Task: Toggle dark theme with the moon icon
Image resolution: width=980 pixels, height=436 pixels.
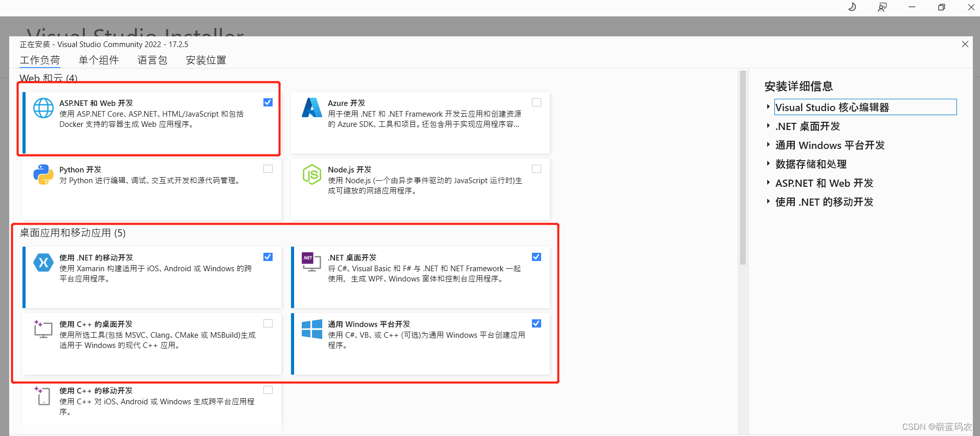Action: [852, 7]
